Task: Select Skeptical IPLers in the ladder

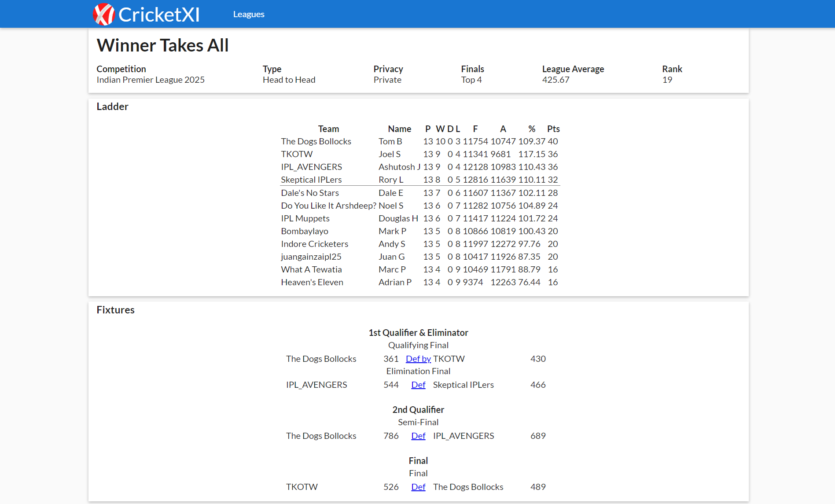Action: pos(311,180)
